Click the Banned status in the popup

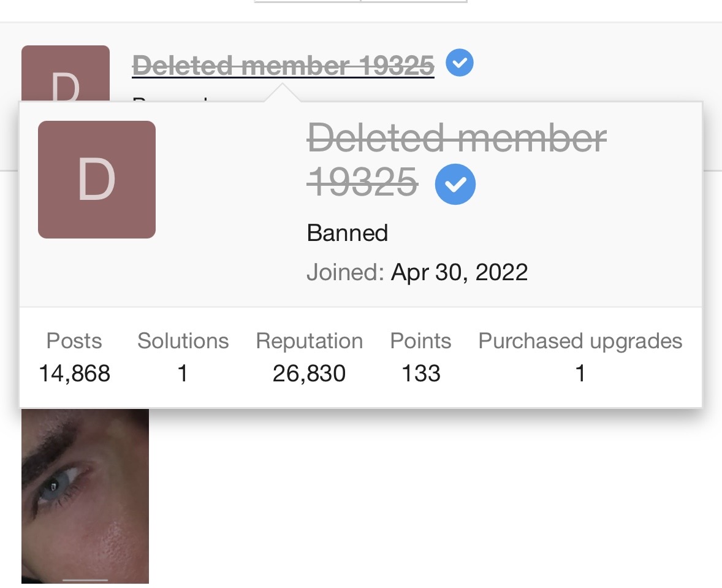348,233
